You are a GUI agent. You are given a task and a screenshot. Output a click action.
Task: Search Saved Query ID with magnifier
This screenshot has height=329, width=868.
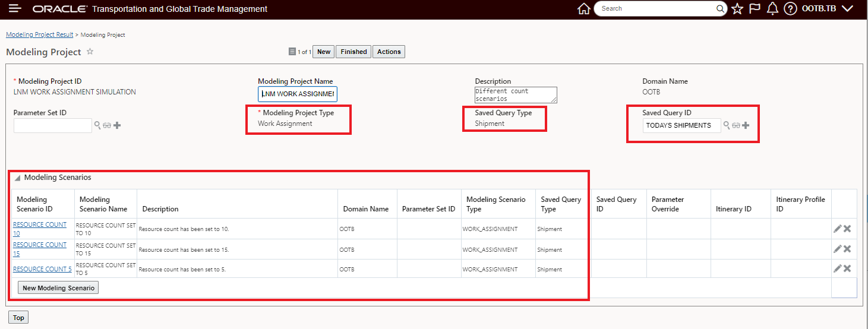pos(726,125)
